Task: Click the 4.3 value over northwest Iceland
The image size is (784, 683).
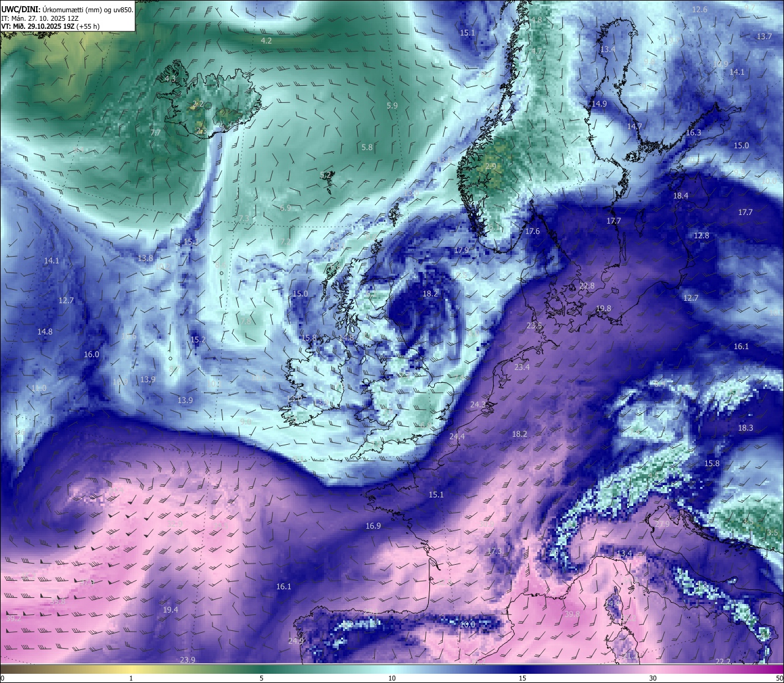Action: pos(170,78)
